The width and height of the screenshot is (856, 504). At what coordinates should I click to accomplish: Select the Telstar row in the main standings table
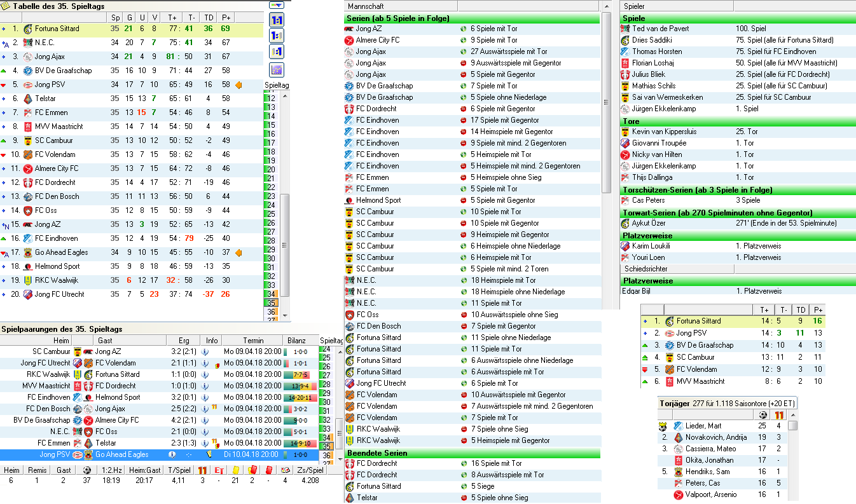(x=132, y=99)
